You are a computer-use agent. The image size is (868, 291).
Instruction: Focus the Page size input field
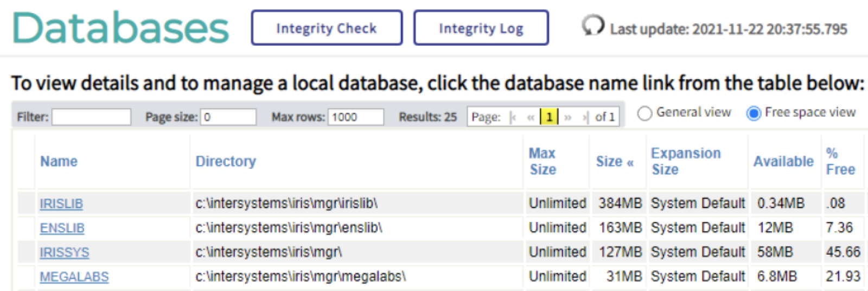[228, 117]
